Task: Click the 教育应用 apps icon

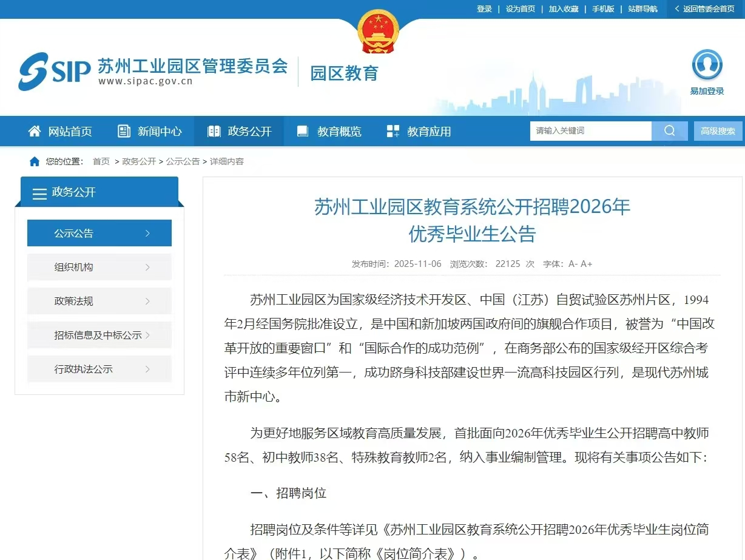Action: (x=393, y=130)
